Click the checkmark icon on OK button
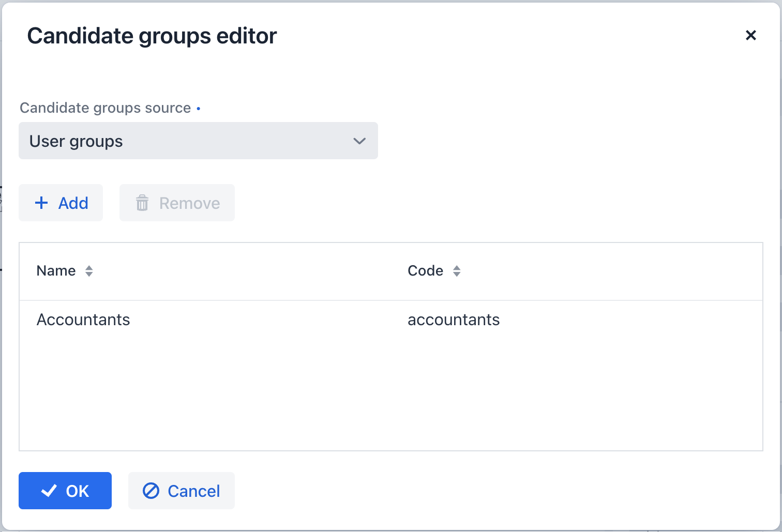The width and height of the screenshot is (782, 532). coord(49,491)
